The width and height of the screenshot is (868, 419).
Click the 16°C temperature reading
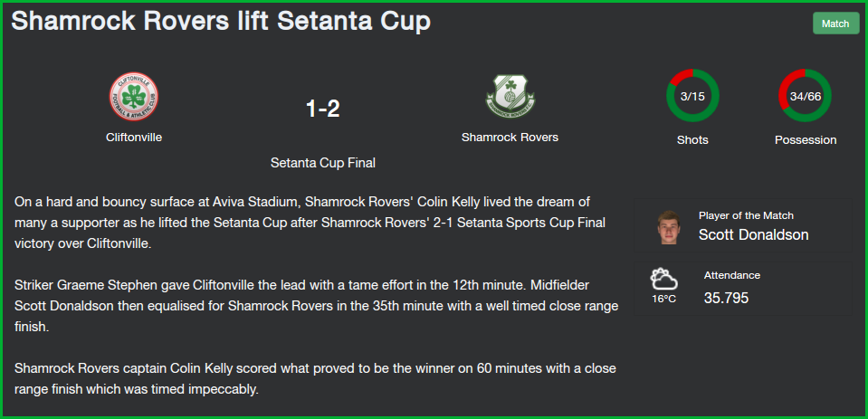(x=663, y=299)
